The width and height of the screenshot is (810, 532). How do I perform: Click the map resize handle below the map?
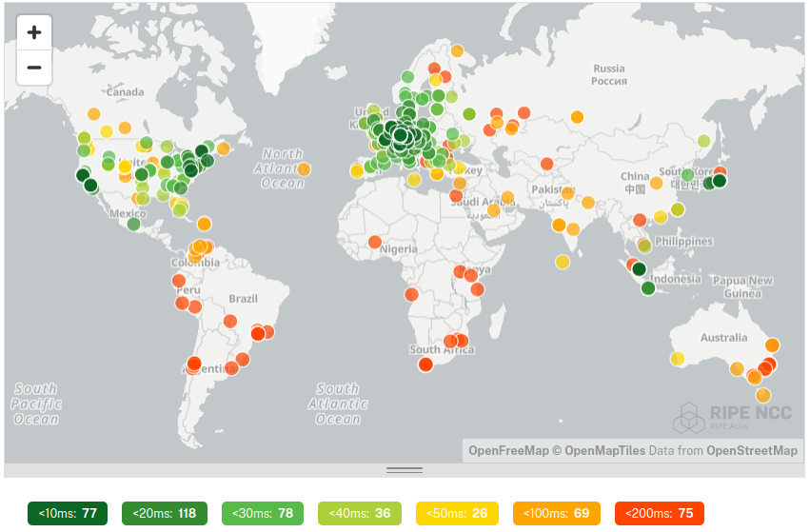405,470
